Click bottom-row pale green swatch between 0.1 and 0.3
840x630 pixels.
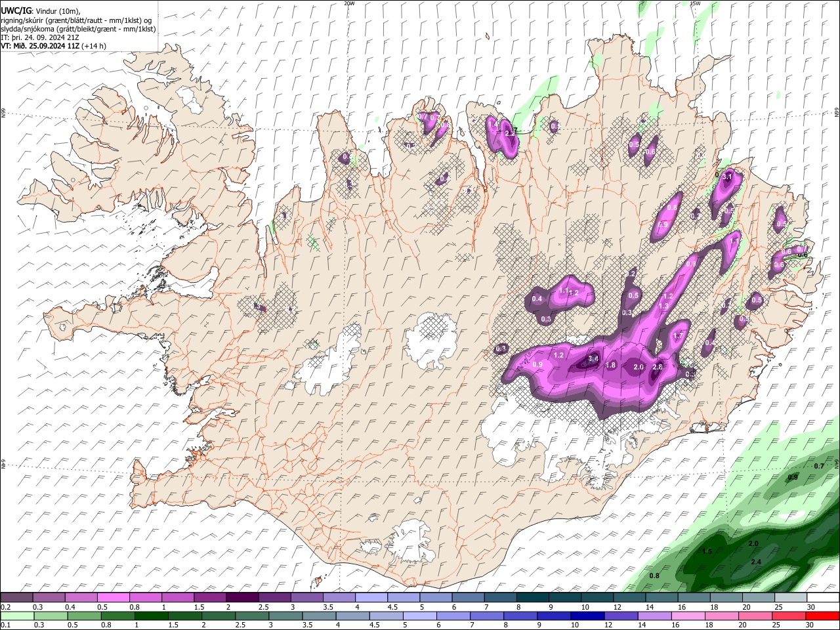click(18, 616)
